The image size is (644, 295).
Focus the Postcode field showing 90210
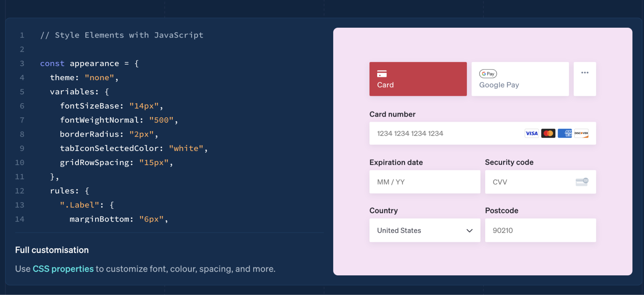(540, 230)
